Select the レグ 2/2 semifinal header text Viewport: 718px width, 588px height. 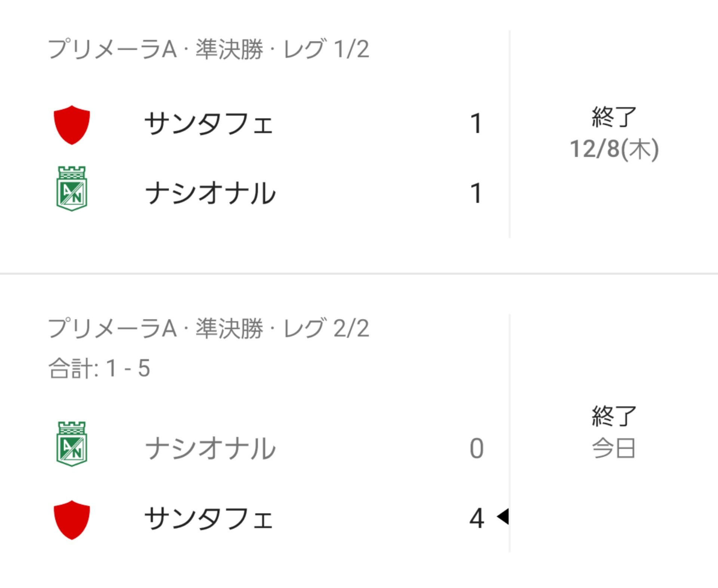209,328
